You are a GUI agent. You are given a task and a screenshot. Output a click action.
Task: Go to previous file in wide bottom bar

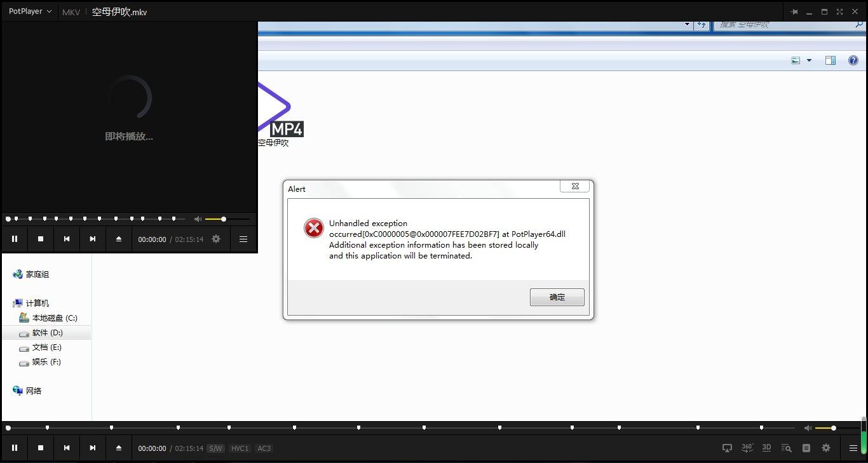(67, 448)
